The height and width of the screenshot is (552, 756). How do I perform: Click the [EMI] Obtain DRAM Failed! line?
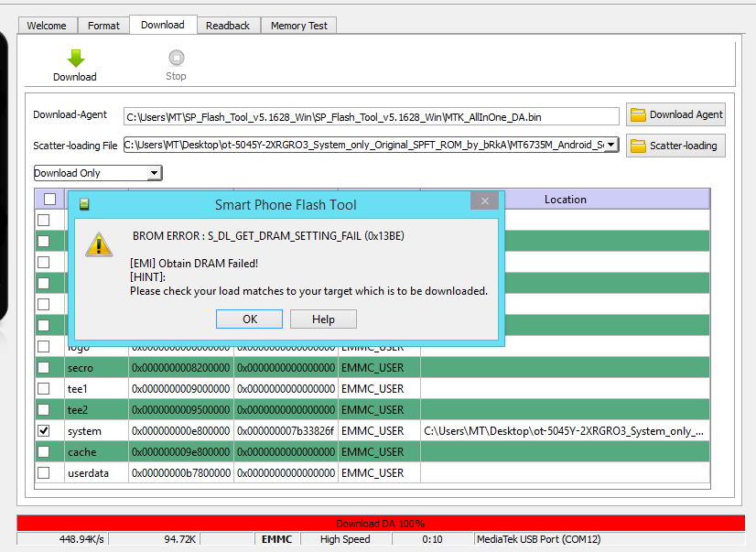coord(194,264)
